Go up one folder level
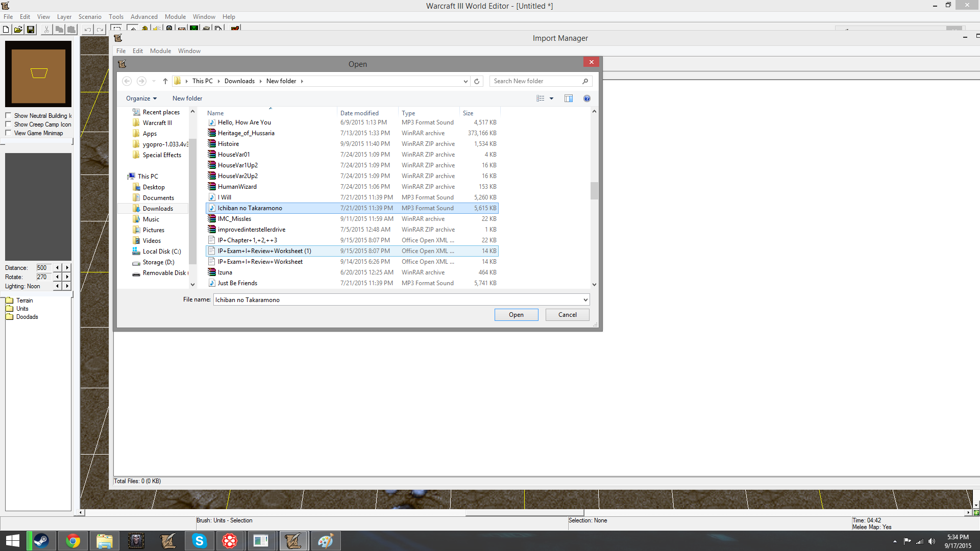The image size is (980, 551). [x=165, y=81]
